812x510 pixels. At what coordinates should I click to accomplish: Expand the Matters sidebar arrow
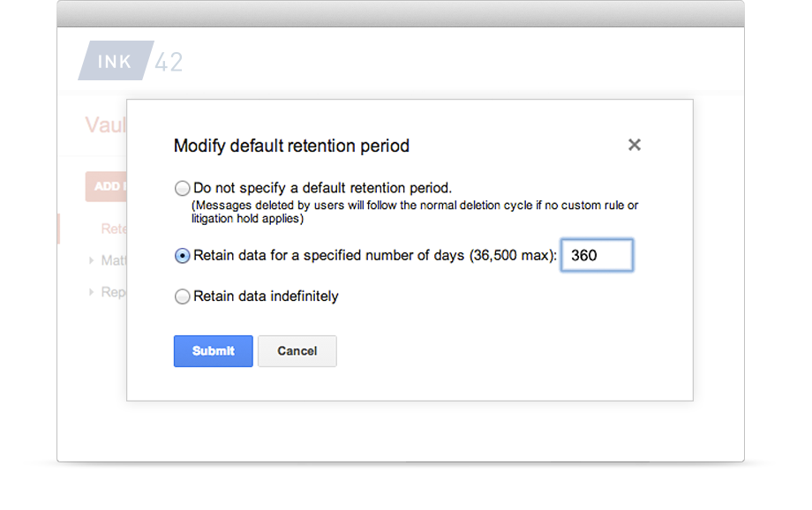coord(91,260)
